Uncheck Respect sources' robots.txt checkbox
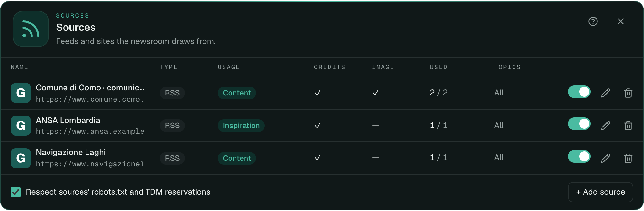644x211 pixels. tap(16, 192)
